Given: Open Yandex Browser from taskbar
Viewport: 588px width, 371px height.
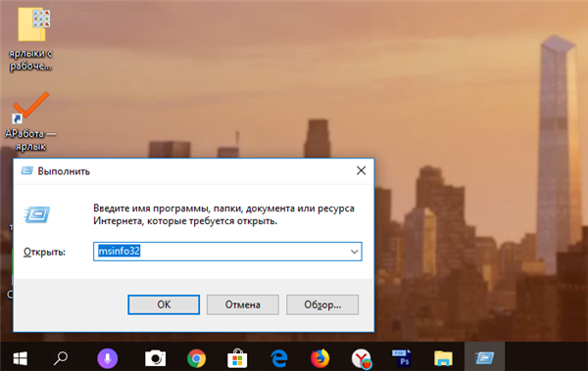Looking at the screenshot, I should coord(362,358).
